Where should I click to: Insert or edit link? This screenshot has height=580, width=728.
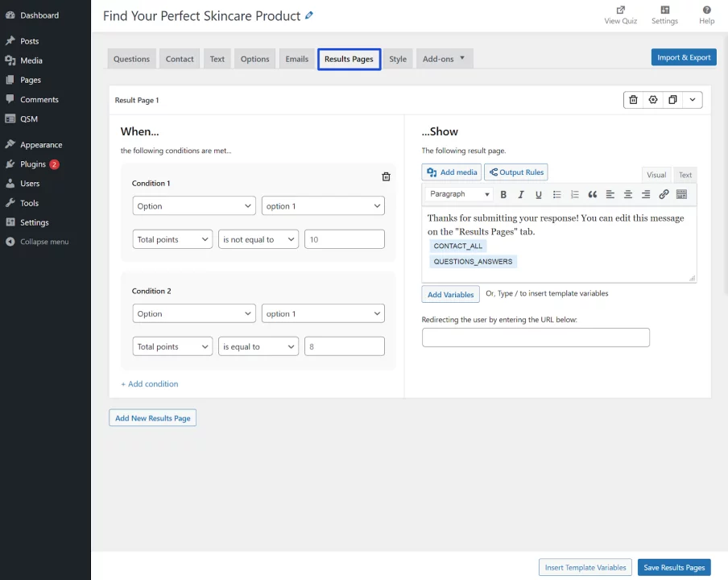664,195
